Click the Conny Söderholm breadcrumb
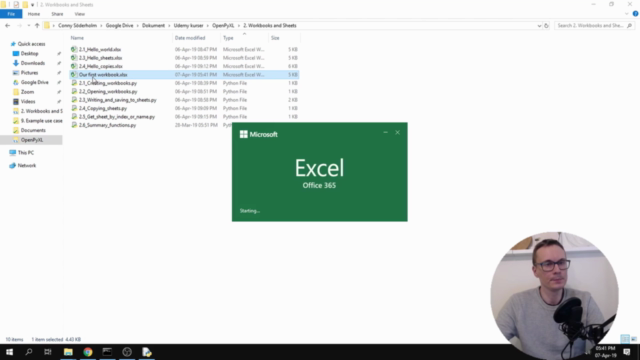Screen dimensions: 640x360 point(78,25)
